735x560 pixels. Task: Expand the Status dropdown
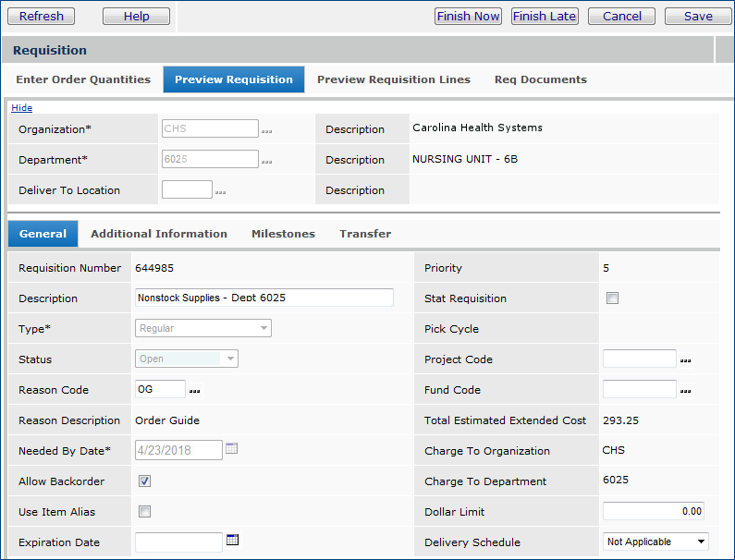click(187, 359)
